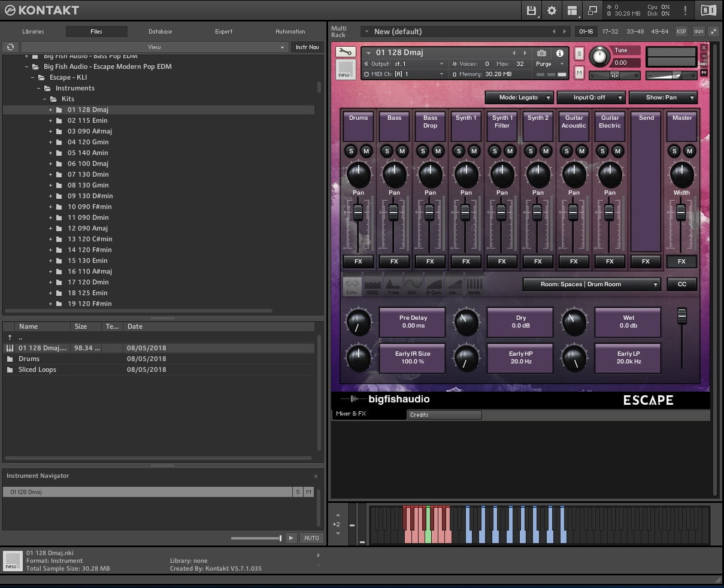Close the Instrument Navigator panel
The width and height of the screenshot is (724, 588).
pos(316,476)
